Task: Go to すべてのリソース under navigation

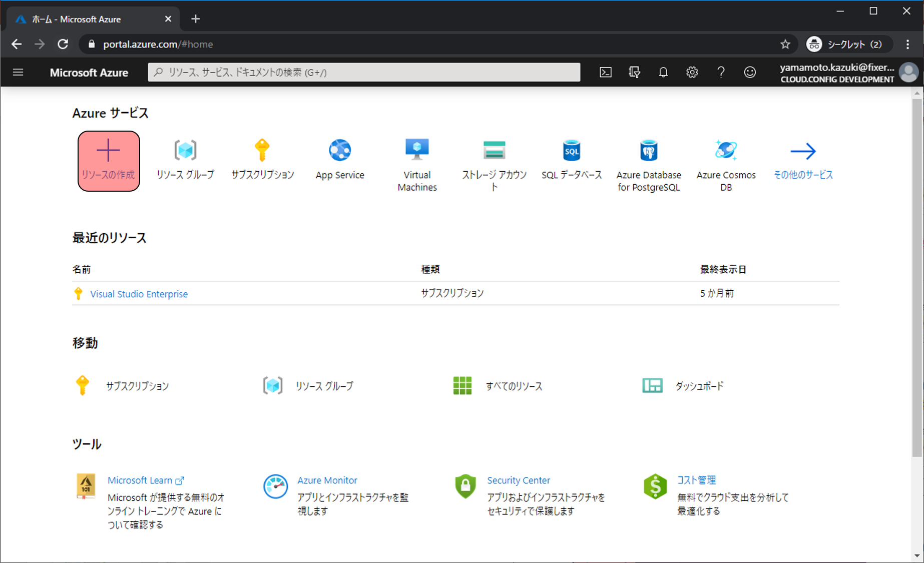Action: click(514, 386)
